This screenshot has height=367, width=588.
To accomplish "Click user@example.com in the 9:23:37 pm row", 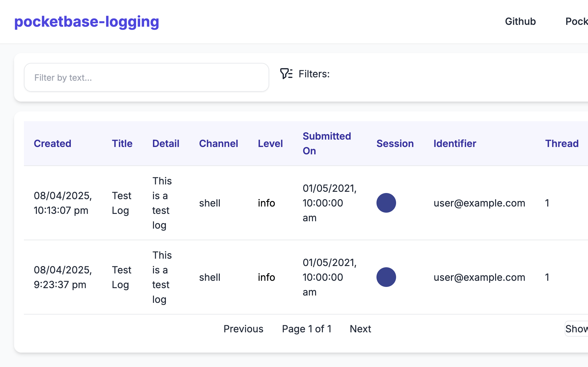I will pyautogui.click(x=479, y=277).
